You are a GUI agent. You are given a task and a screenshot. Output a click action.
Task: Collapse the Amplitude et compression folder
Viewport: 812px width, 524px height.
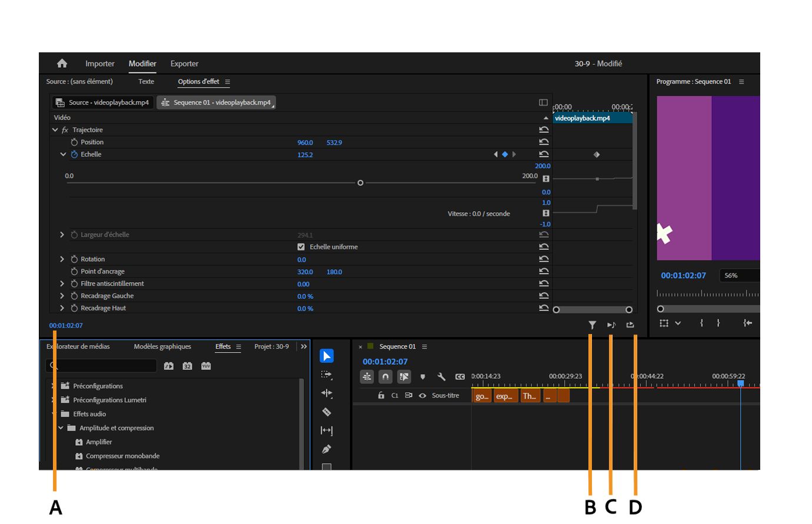[x=61, y=428]
